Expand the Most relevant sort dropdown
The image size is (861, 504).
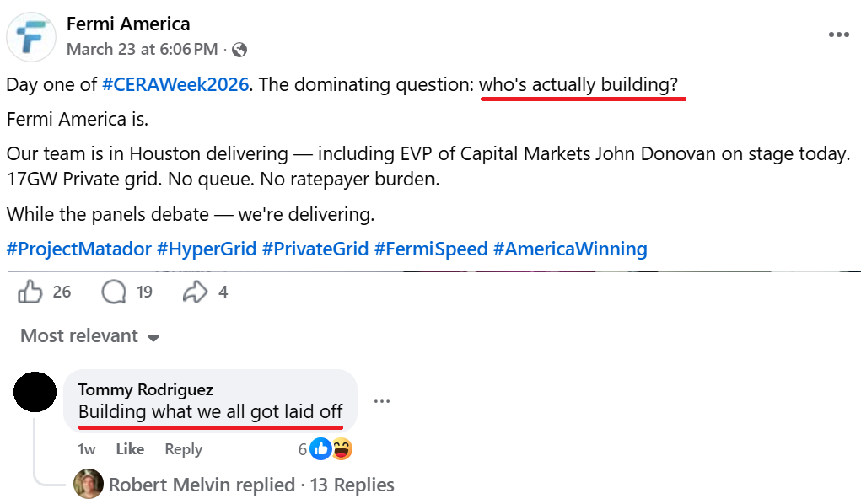[x=89, y=336]
